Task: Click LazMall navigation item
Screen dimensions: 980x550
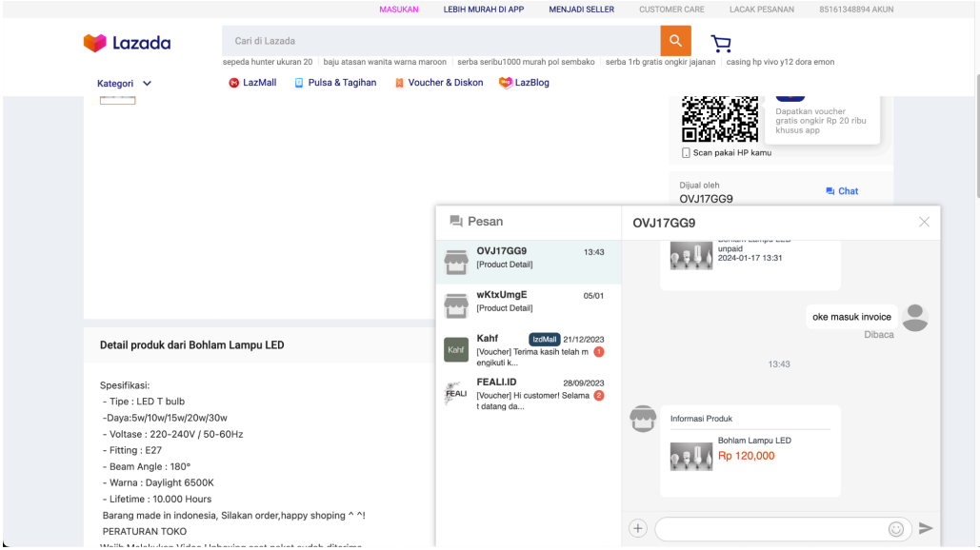Action: tap(252, 83)
